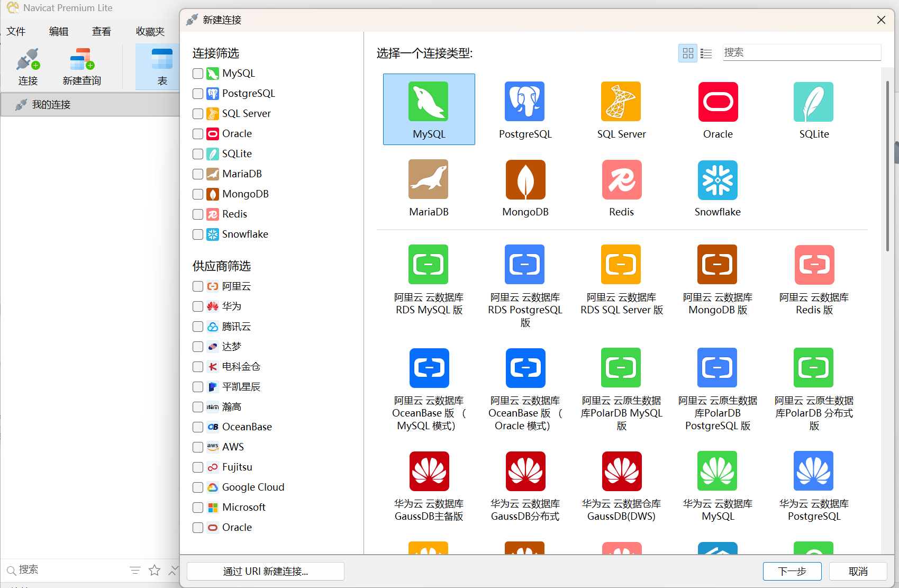Enable the 腾讯云 vendor filter checkbox
This screenshot has width=899, height=588.
pos(198,327)
